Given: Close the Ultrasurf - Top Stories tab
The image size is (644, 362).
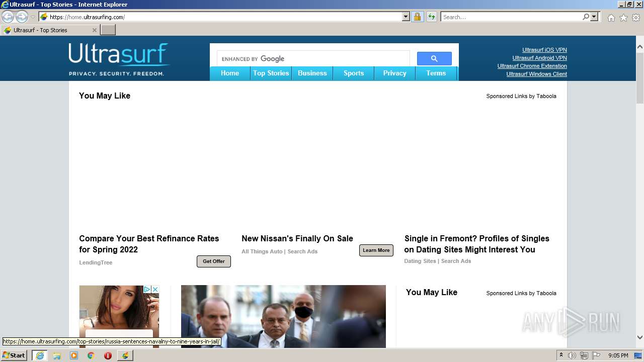Looking at the screenshot, I should coord(94,30).
